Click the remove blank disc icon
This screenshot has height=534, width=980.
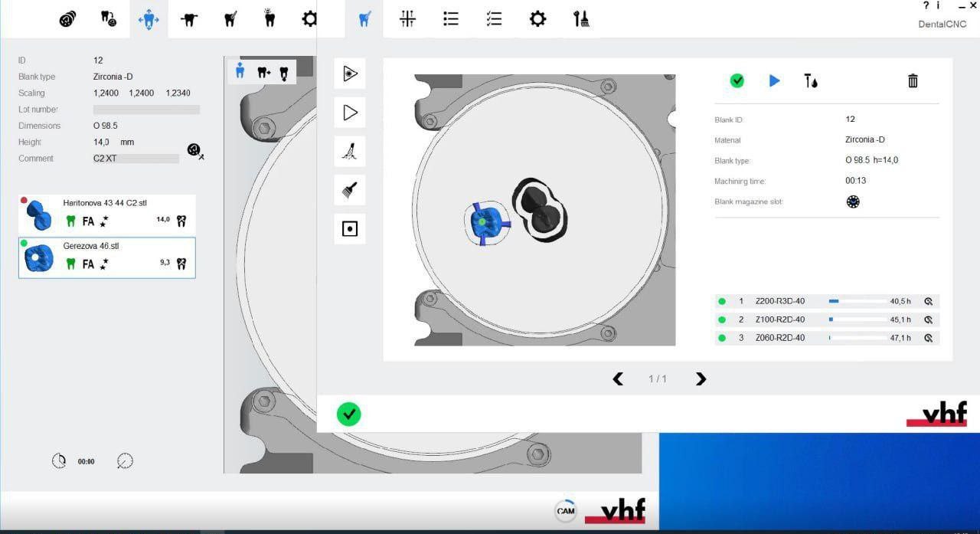click(x=195, y=151)
